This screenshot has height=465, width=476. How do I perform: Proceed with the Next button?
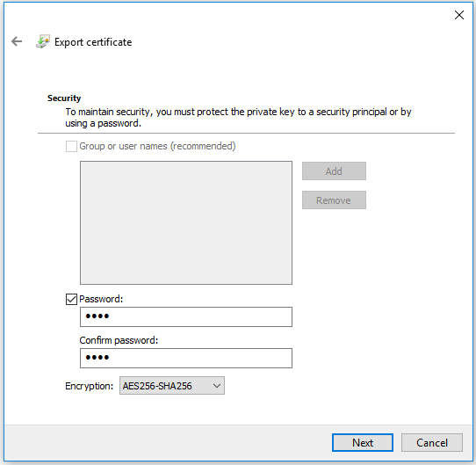(363, 442)
